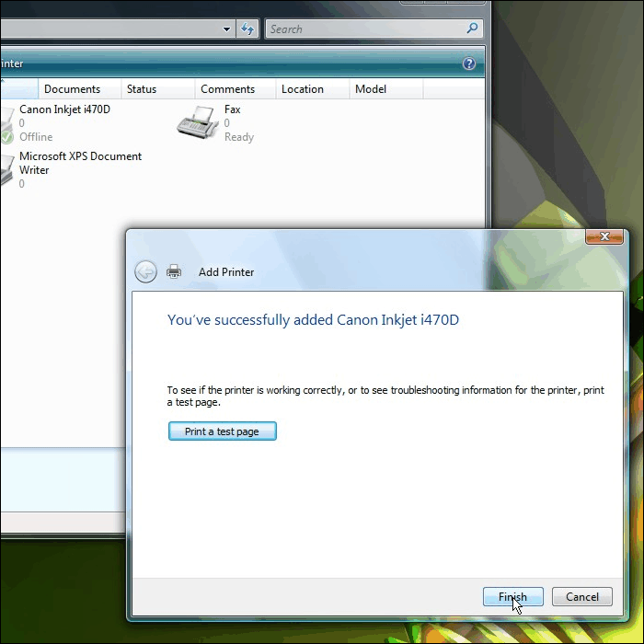
Task: Select Microsoft XPS Document Writer printer
Action: [x=80, y=163]
